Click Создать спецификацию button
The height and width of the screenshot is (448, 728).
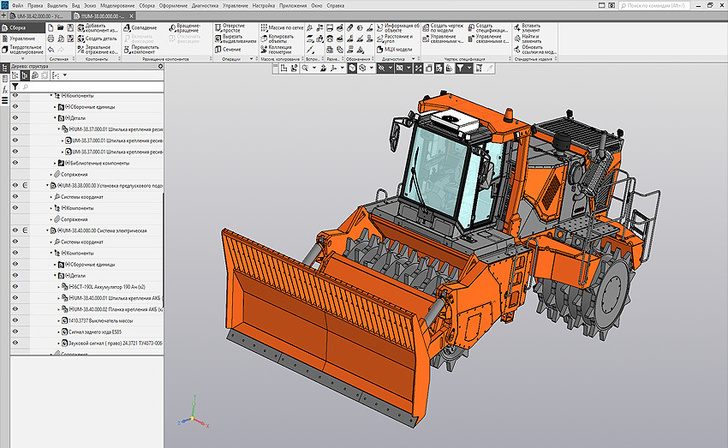[488, 28]
